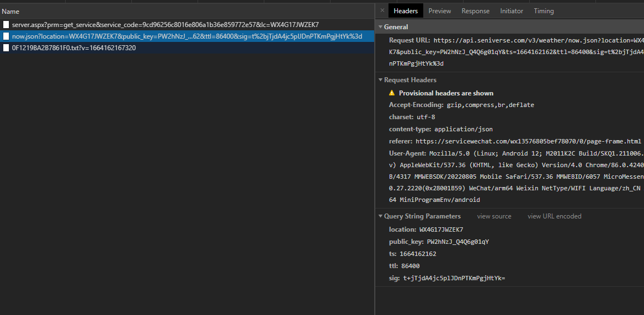The width and height of the screenshot is (644, 315).
Task: Click the public_key parameter value
Action: [x=458, y=242]
